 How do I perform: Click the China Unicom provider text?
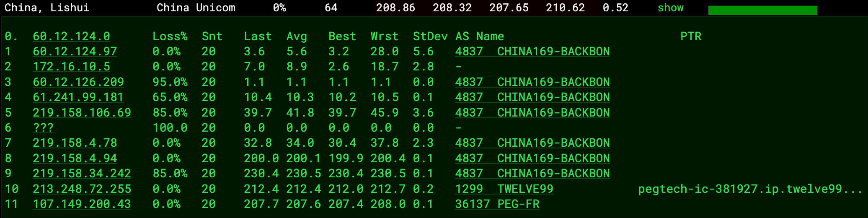pyautogui.click(x=196, y=8)
